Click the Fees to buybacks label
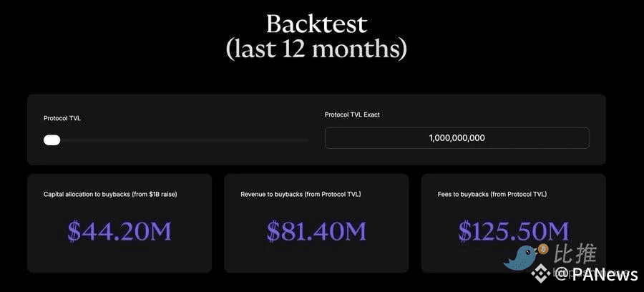This screenshot has height=292, width=644. click(x=492, y=194)
